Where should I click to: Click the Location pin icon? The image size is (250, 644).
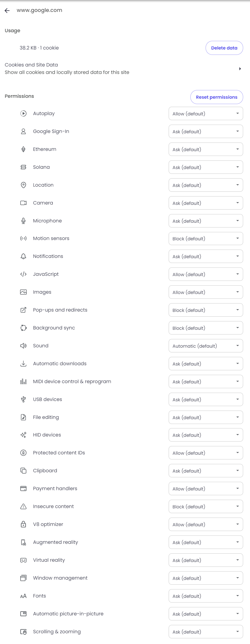(x=23, y=185)
